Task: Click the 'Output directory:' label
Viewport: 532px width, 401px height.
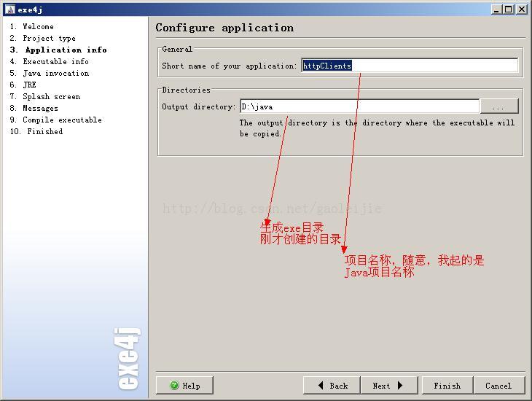Action: (x=198, y=106)
